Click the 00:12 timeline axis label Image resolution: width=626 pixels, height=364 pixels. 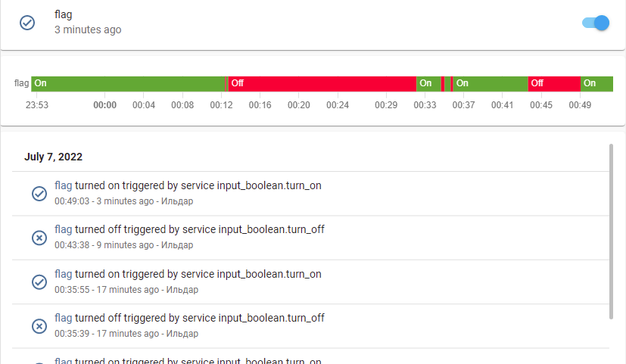pyautogui.click(x=221, y=105)
